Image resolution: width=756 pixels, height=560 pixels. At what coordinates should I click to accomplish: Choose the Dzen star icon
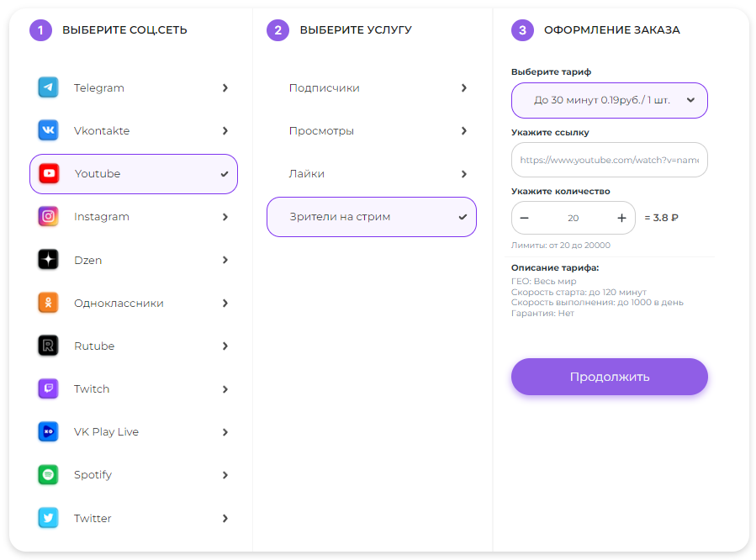(48, 260)
